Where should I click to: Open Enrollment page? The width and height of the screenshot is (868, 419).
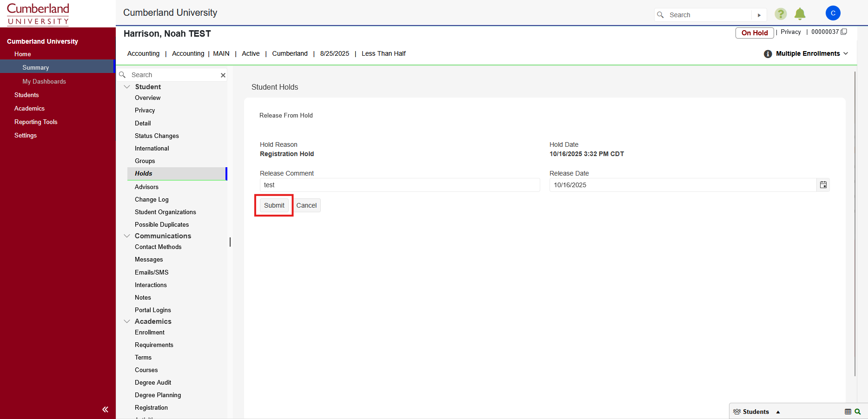click(150, 332)
